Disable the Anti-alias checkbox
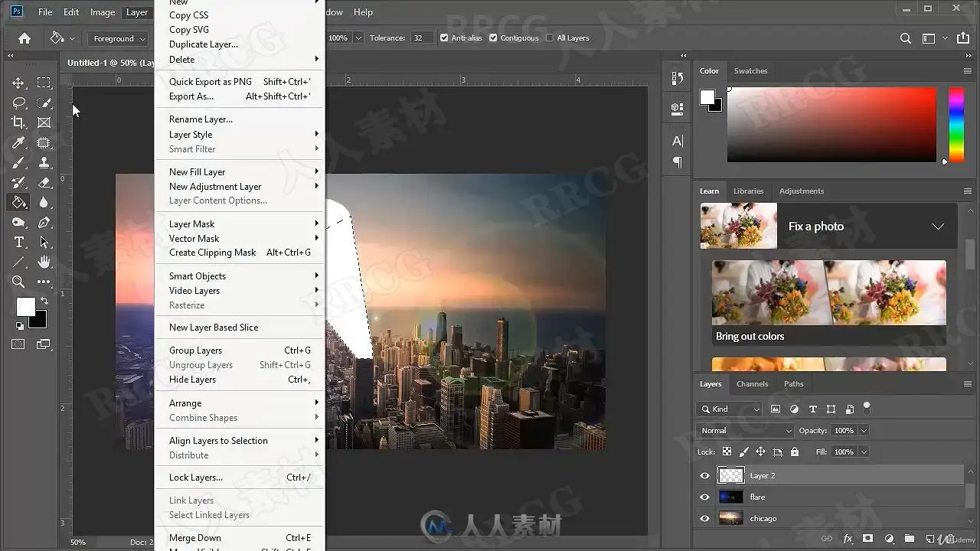The height and width of the screenshot is (551, 980). 444,38
